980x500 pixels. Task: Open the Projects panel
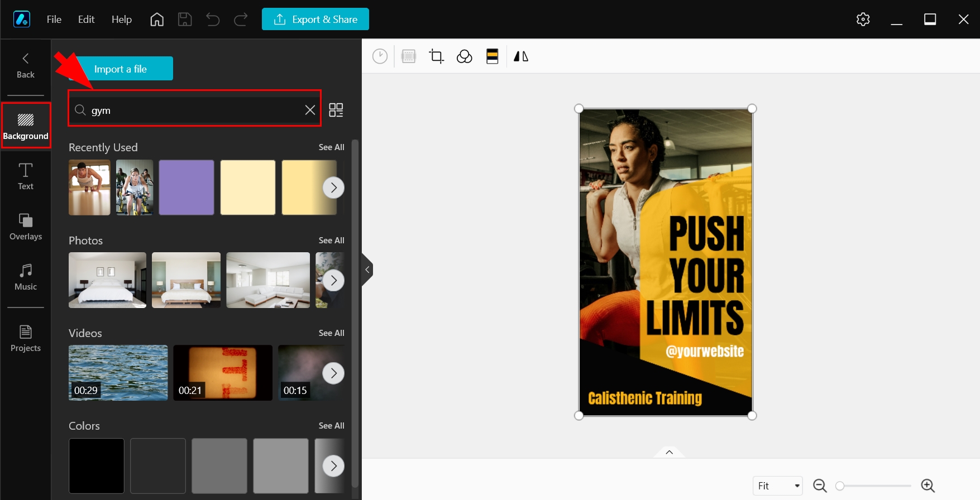(x=26, y=338)
